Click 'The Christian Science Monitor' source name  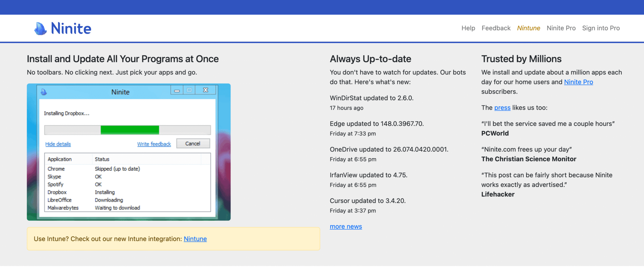[x=529, y=159]
